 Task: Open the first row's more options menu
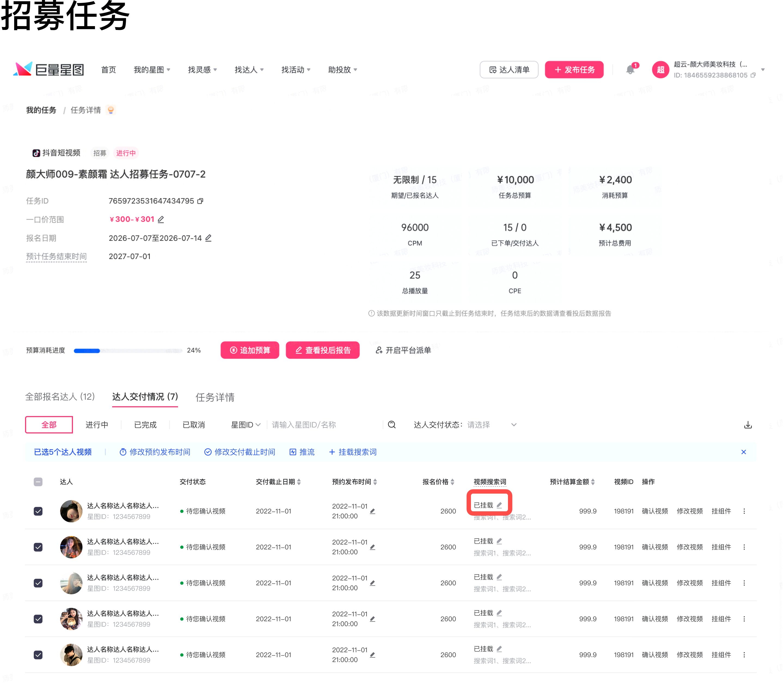pyautogui.click(x=744, y=511)
